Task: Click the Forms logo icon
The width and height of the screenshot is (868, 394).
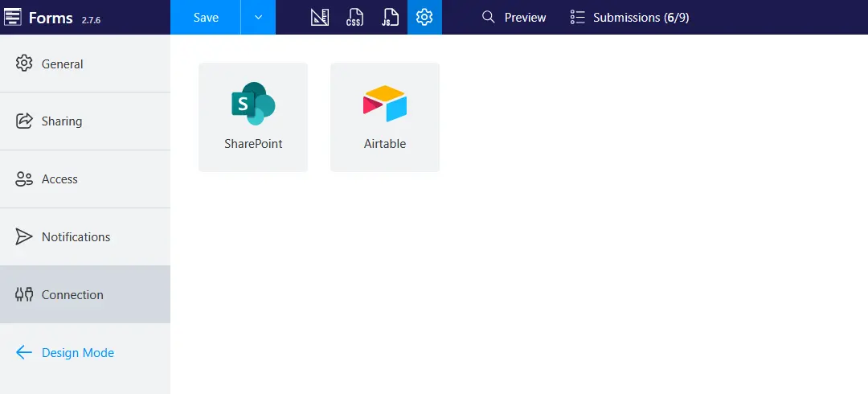Action: point(12,17)
